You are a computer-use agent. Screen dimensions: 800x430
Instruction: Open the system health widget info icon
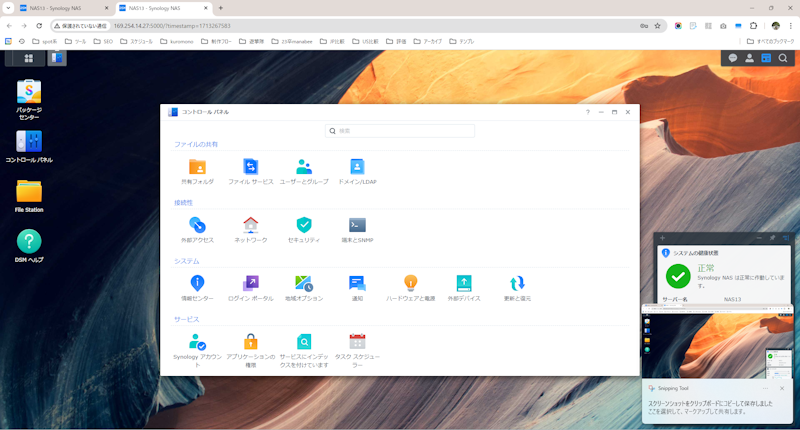click(665, 253)
